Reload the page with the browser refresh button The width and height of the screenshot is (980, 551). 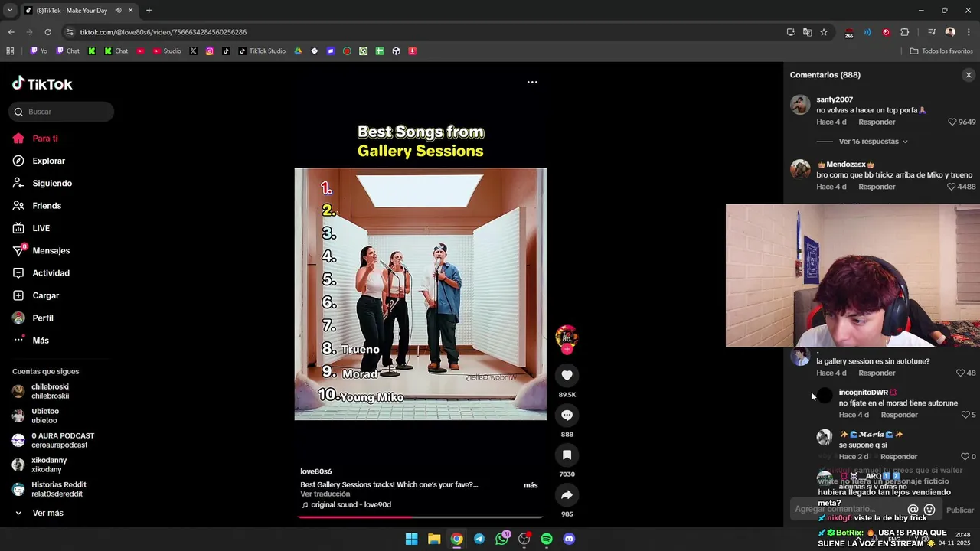pos(47,32)
